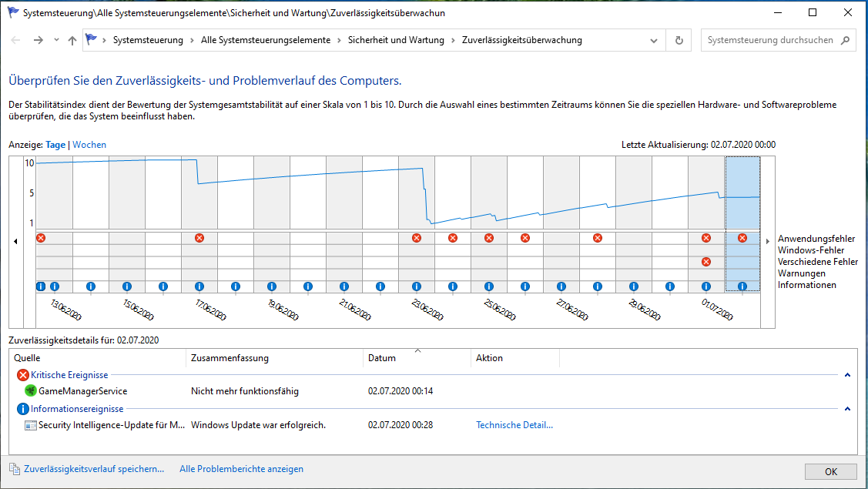The width and height of the screenshot is (868, 489).
Task: Click the search magnifier icon
Action: point(846,40)
